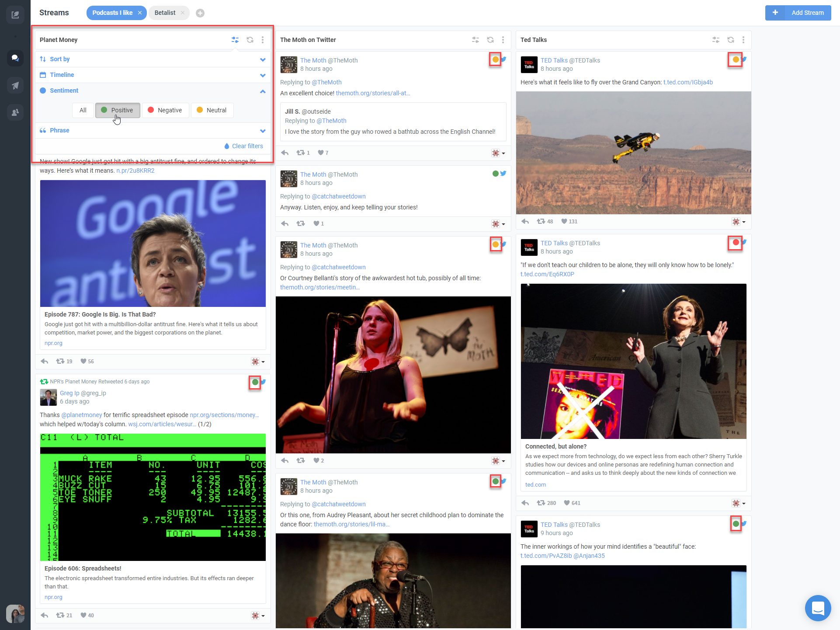Screen dimensions: 840x630
Task: Collapse the Sentiment filter section
Action: (x=263, y=91)
